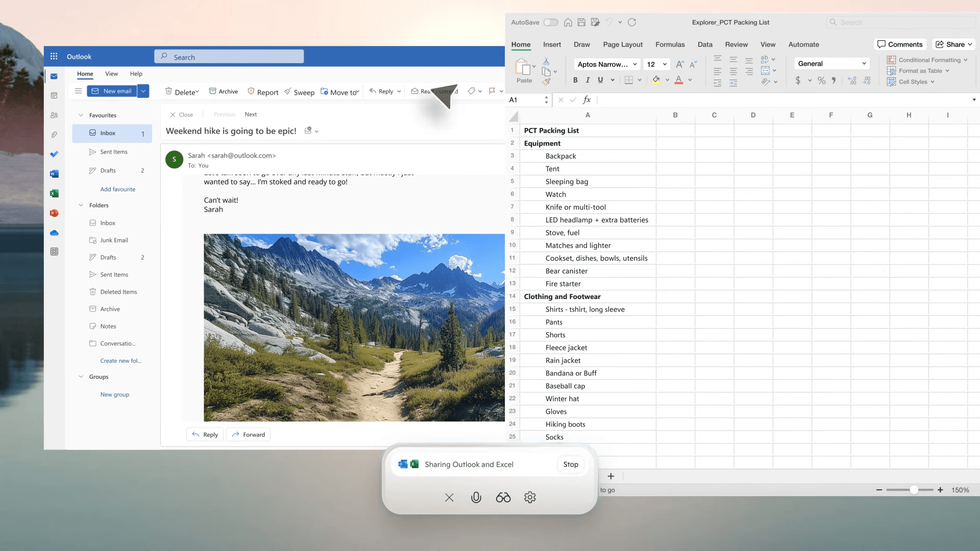Image resolution: width=980 pixels, height=551 pixels.
Task: Mute the microphone on the sharing bar
Action: coord(476,497)
